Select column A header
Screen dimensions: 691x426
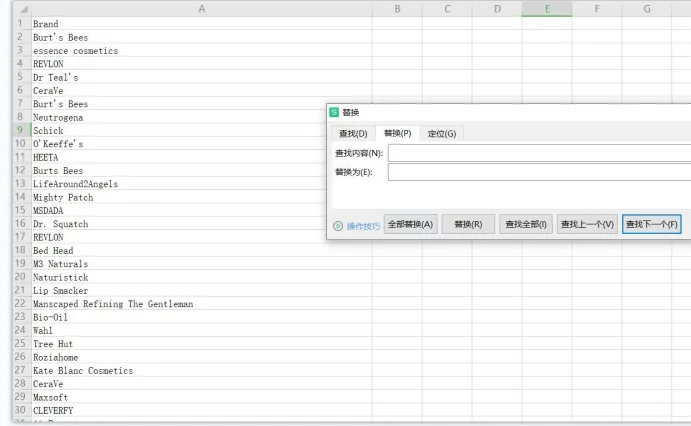(202, 9)
